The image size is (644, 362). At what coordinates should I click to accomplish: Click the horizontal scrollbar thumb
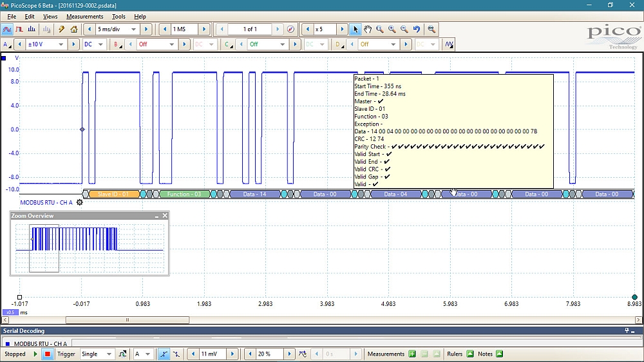pyautogui.click(x=128, y=319)
